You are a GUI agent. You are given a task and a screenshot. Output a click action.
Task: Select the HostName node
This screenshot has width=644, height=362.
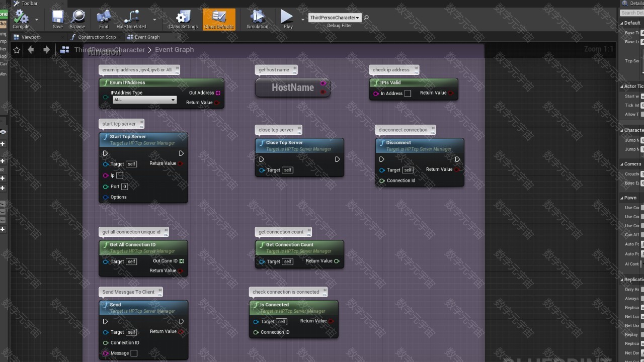pyautogui.click(x=293, y=87)
